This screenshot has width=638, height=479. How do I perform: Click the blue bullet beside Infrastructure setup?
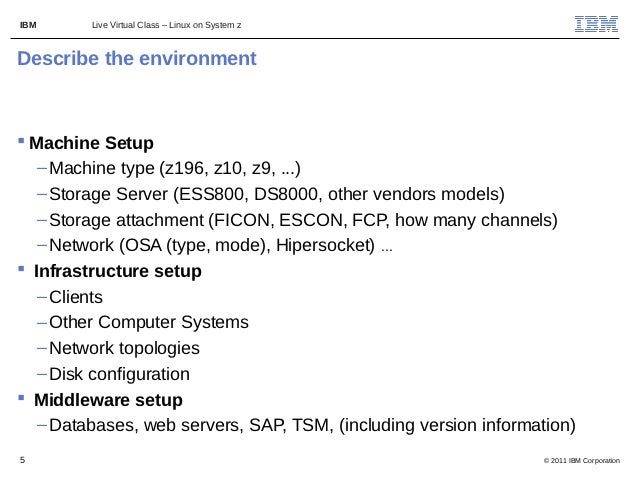click(x=21, y=269)
